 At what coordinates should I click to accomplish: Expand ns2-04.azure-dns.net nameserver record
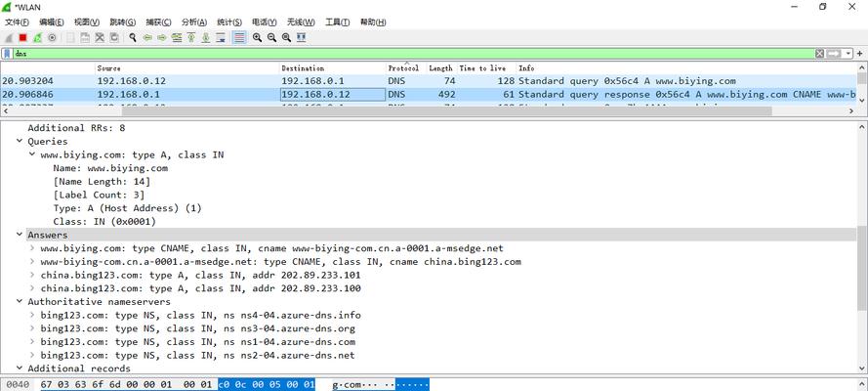tap(32, 355)
